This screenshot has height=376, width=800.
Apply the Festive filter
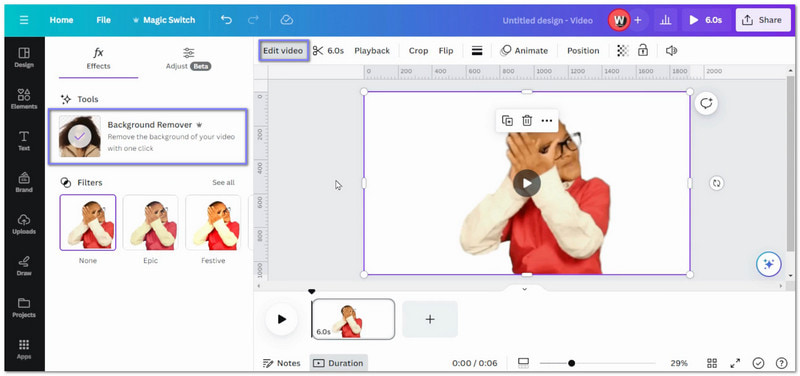213,222
